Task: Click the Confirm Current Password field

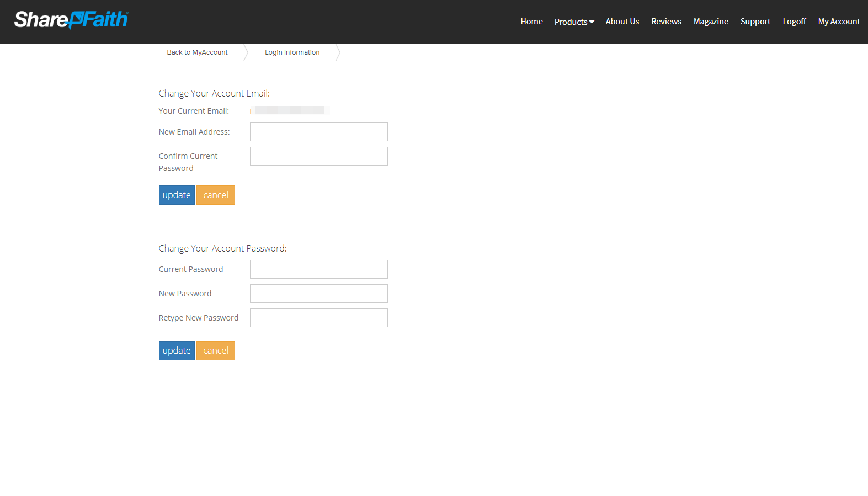Action: (318, 156)
